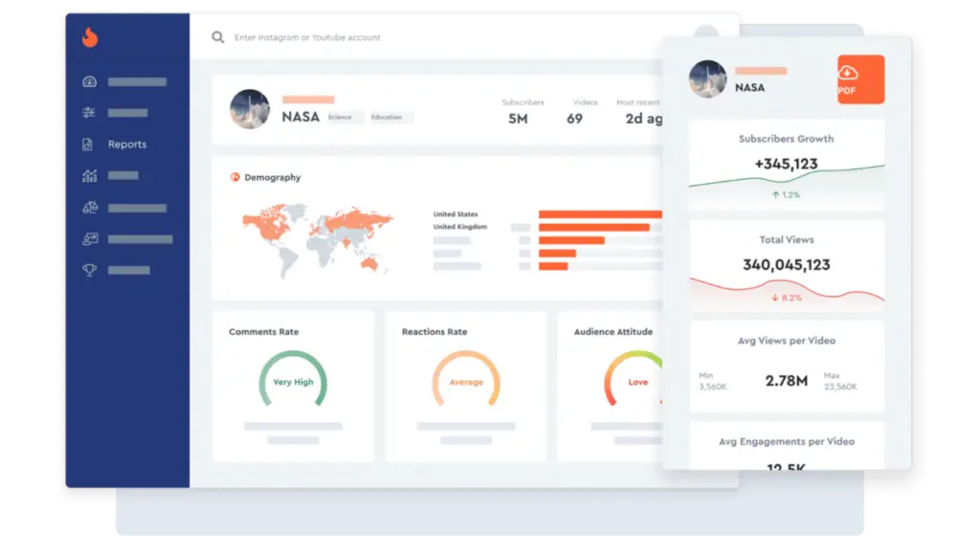The height and width of the screenshot is (536, 980).
Task: Select the user card icon in sidebar
Action: [90, 238]
